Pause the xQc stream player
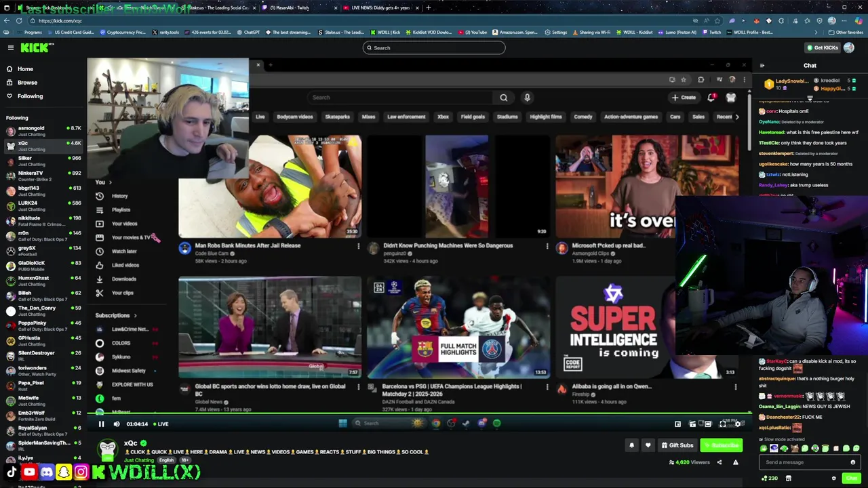This screenshot has height=488, width=868. (x=101, y=424)
